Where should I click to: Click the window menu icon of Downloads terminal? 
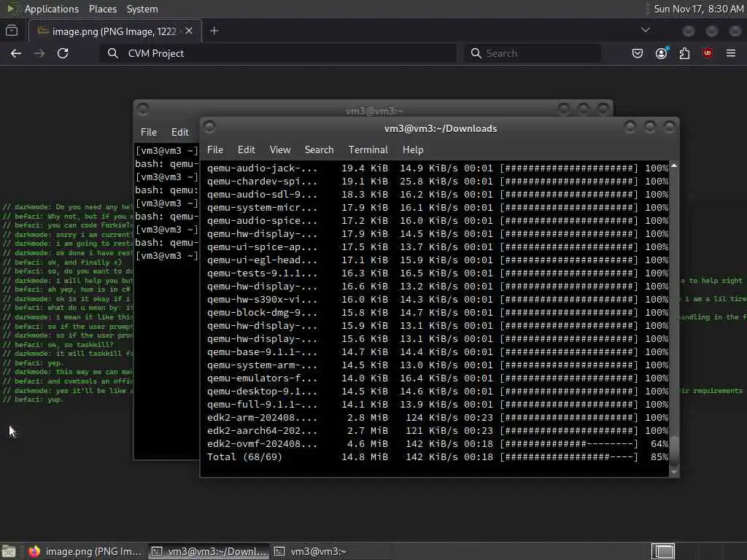pyautogui.click(x=209, y=127)
